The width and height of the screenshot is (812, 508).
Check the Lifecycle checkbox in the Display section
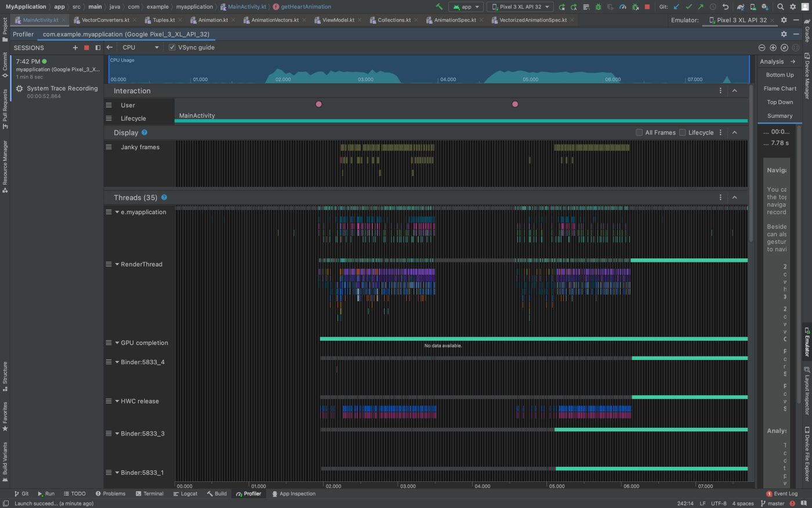click(683, 132)
